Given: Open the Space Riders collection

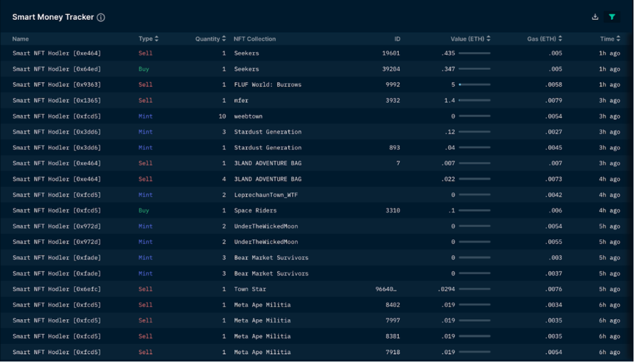Looking at the screenshot, I should (255, 211).
